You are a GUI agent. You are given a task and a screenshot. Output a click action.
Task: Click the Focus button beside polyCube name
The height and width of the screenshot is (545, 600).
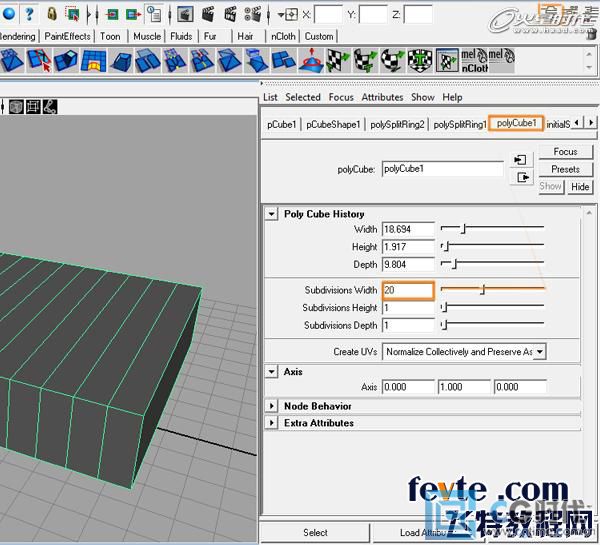pyautogui.click(x=565, y=152)
